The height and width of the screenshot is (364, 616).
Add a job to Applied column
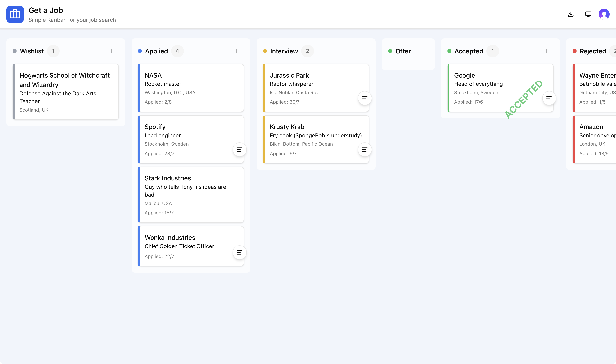coord(237,51)
